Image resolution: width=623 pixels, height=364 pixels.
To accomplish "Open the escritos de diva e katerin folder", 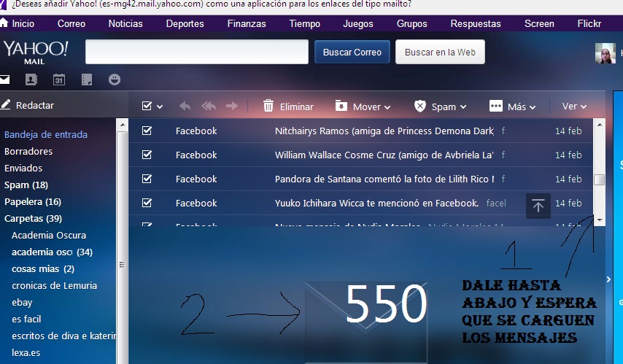I will [63, 336].
